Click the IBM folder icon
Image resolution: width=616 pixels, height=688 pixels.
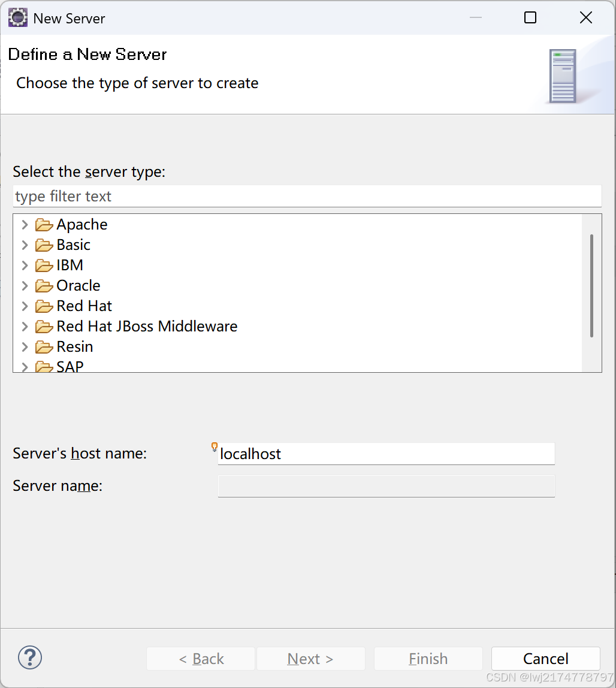click(x=44, y=265)
